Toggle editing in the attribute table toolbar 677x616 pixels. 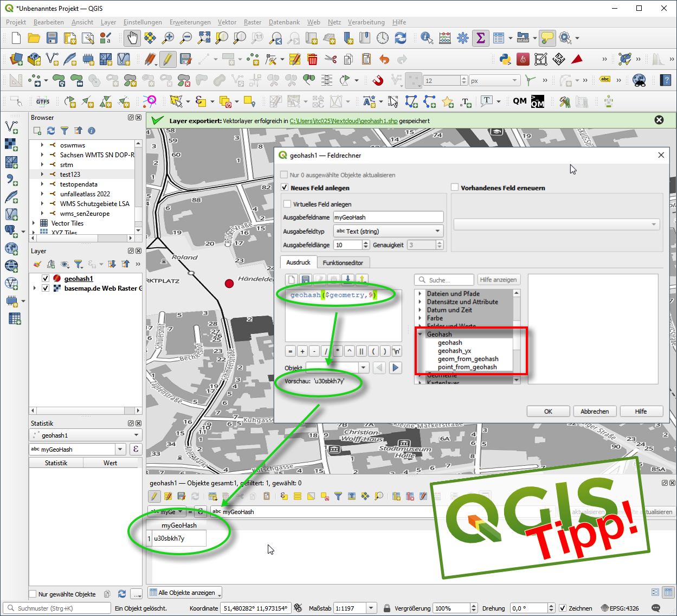(x=154, y=496)
